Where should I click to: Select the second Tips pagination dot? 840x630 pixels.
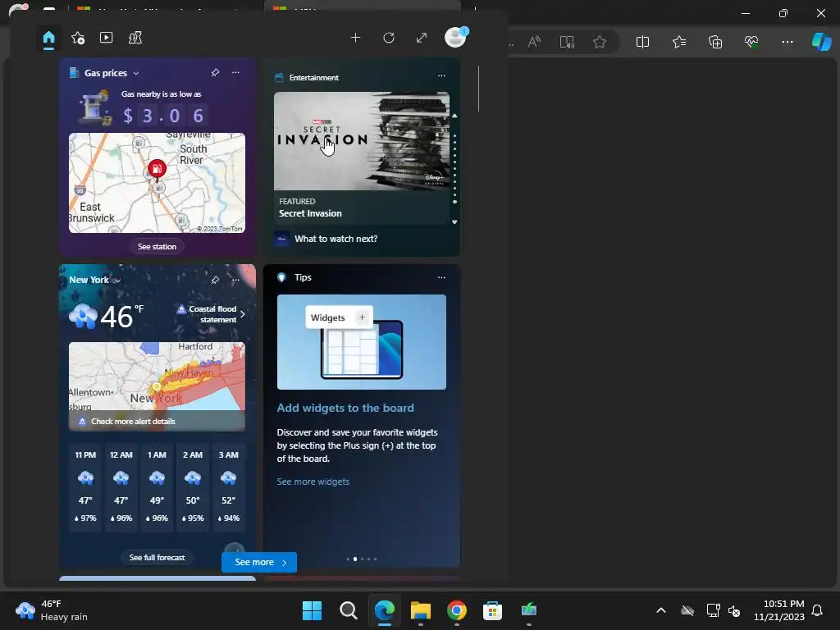[355, 559]
